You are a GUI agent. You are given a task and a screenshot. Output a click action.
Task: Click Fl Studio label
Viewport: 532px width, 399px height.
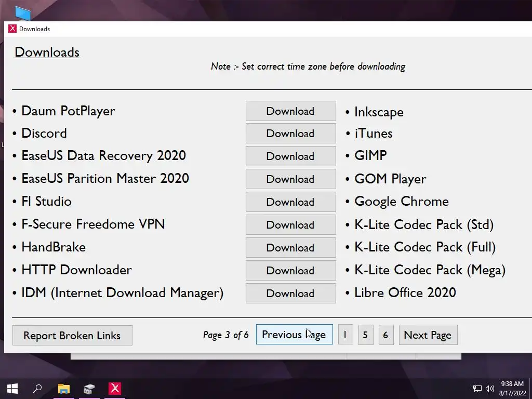[x=46, y=201]
